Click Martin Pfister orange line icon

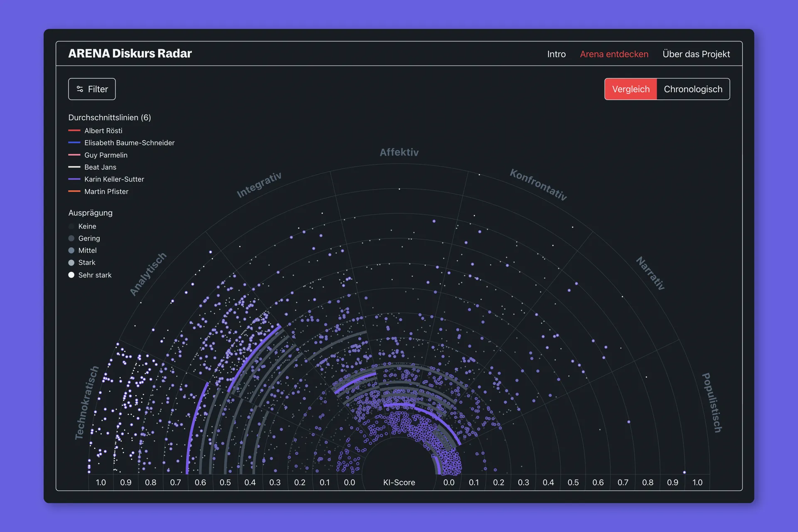74,191
